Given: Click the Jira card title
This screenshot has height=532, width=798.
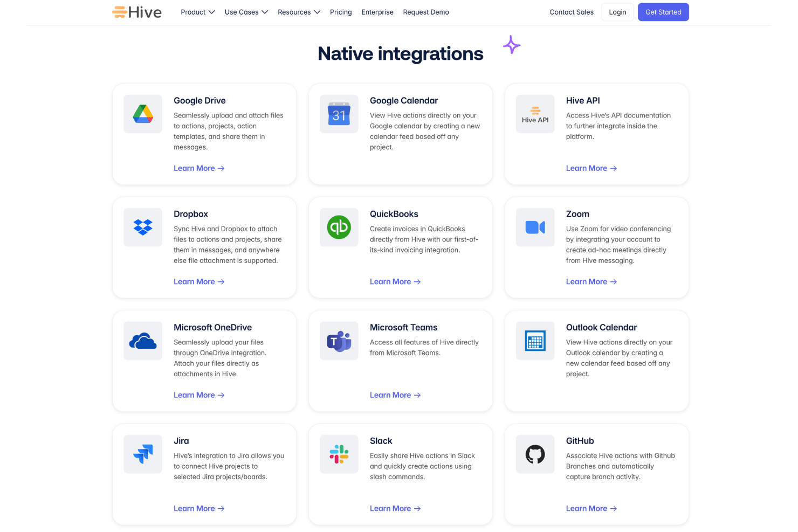Looking at the screenshot, I should click(x=181, y=441).
